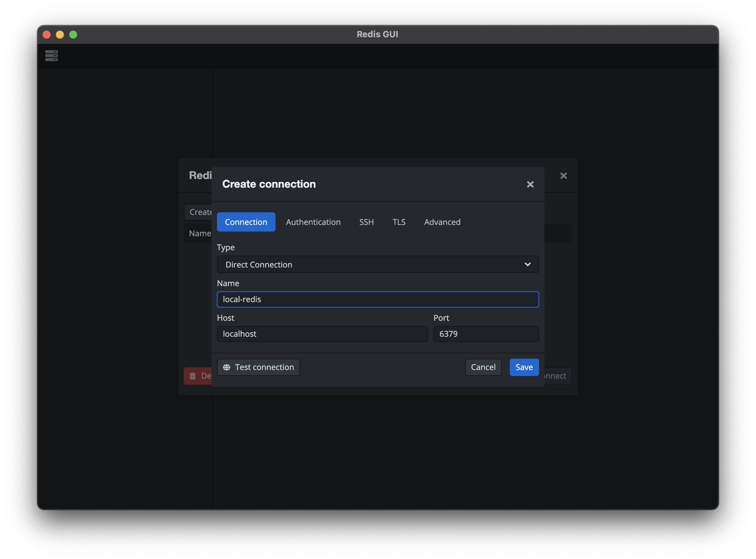Expand the Type dropdown chevron
Screen dimensions: 756x559
(x=527, y=264)
